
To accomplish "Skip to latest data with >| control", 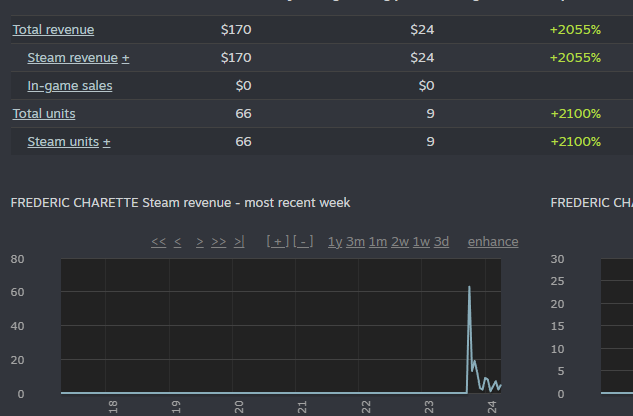I will tap(238, 242).
